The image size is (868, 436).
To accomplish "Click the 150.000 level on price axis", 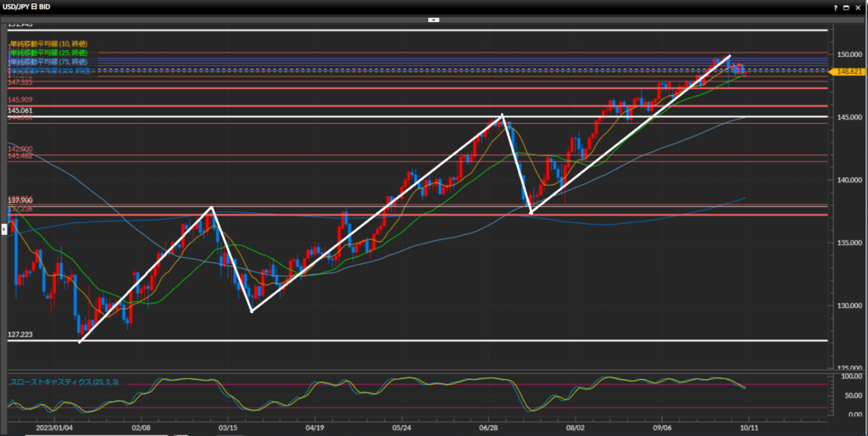I will click(x=849, y=54).
